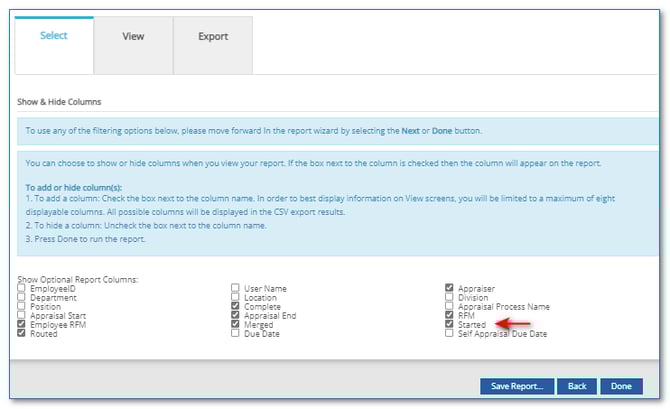Disable the Appraisal End checkbox

point(236,315)
